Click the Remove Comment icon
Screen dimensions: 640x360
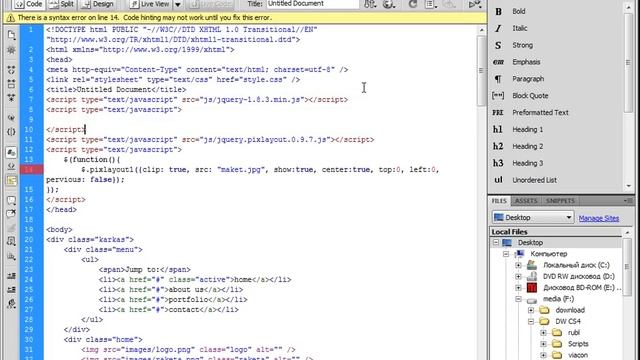click(x=11, y=214)
